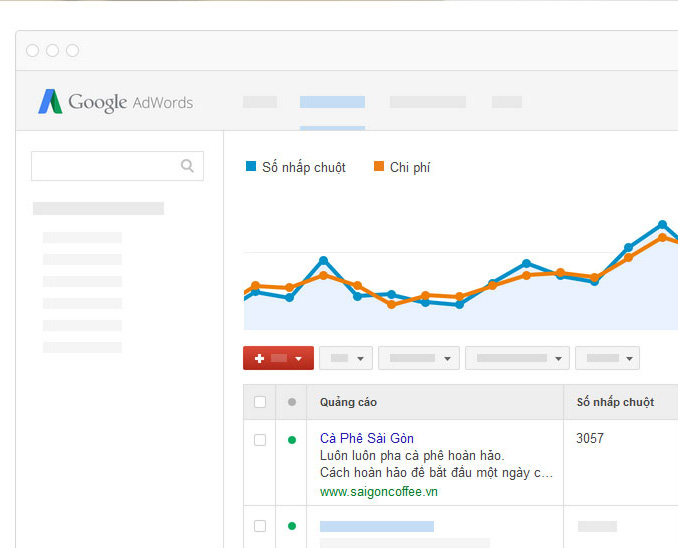Open the red plus add dropdown button
Viewport: 678px width, 548px height.
pyautogui.click(x=278, y=358)
